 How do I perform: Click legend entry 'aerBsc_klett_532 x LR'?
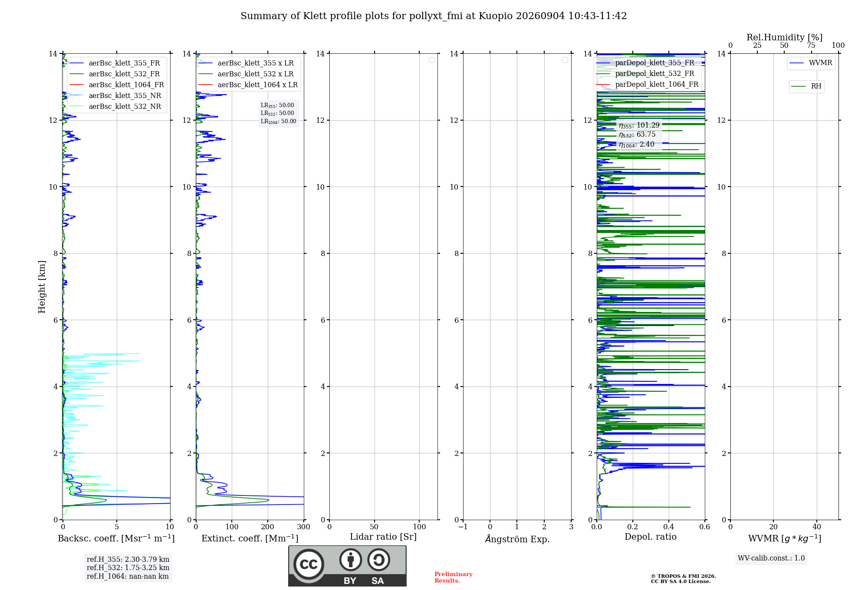[x=256, y=74]
